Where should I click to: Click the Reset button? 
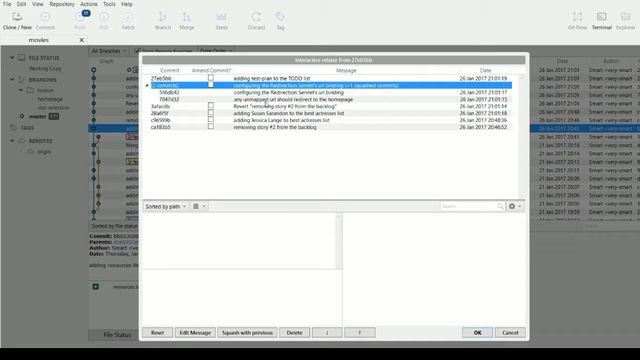pos(157,333)
